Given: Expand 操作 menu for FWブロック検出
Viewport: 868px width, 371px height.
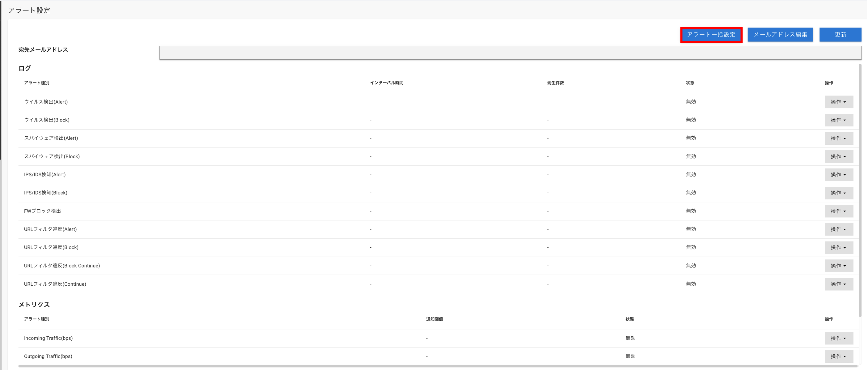Looking at the screenshot, I should tap(839, 211).
